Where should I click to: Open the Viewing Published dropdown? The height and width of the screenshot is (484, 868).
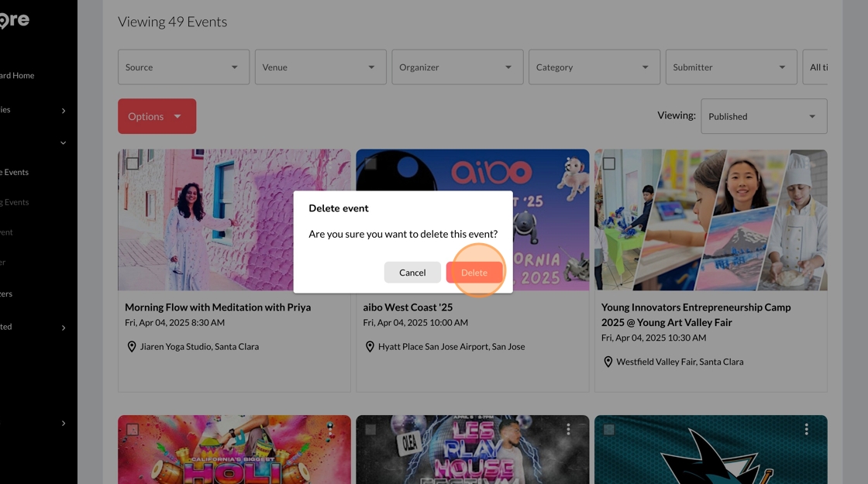tap(764, 116)
